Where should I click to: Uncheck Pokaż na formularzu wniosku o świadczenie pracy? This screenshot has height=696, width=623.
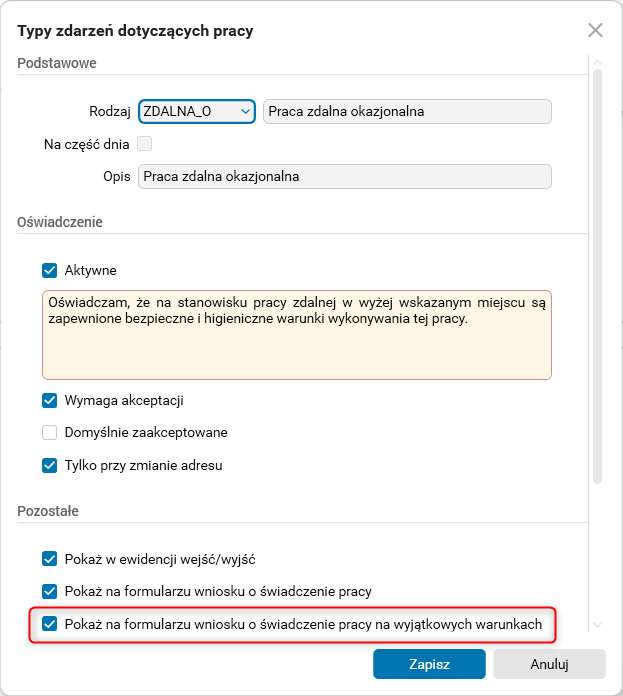pyautogui.click(x=50, y=591)
